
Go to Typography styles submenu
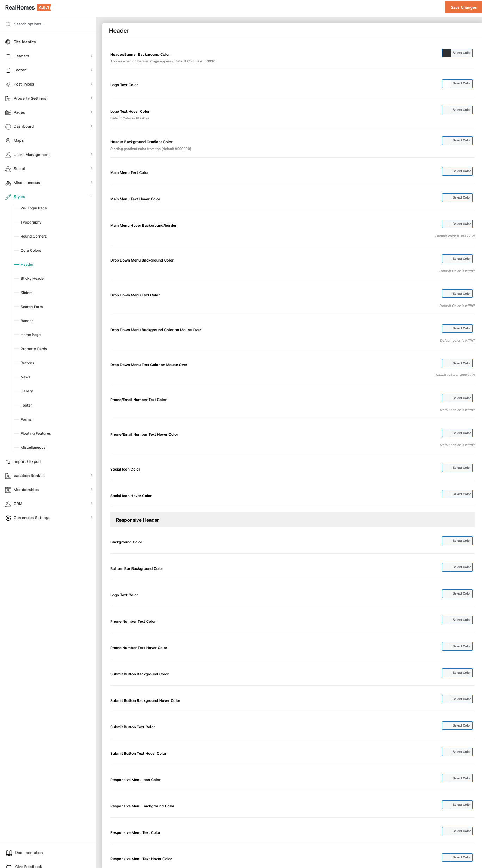31,222
